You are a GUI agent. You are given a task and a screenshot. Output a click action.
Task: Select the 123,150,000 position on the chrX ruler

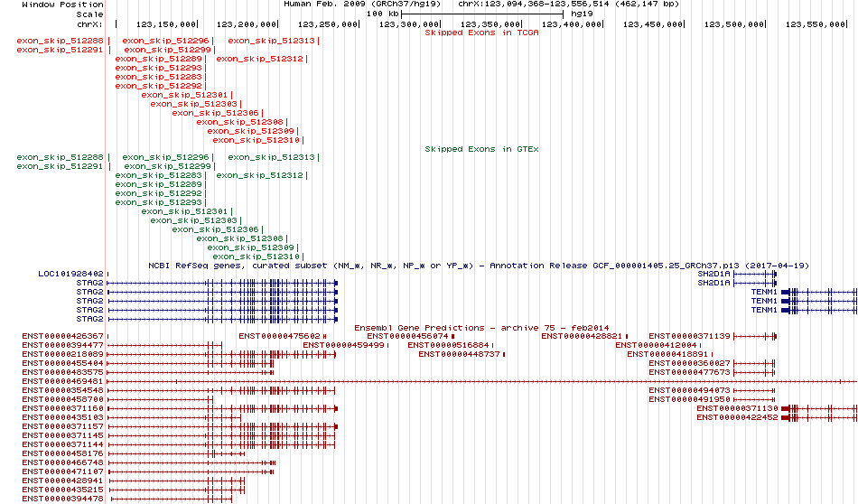tap(166, 24)
